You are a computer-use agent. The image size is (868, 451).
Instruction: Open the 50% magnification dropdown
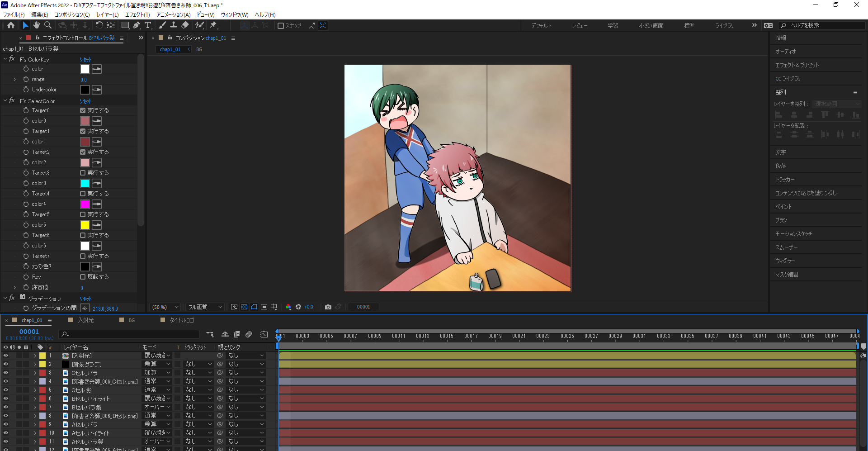coord(165,307)
